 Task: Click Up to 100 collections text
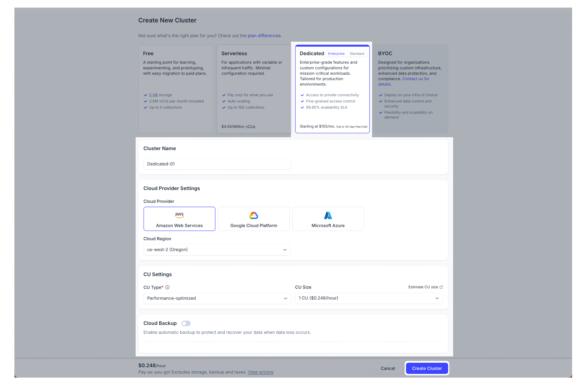click(246, 107)
